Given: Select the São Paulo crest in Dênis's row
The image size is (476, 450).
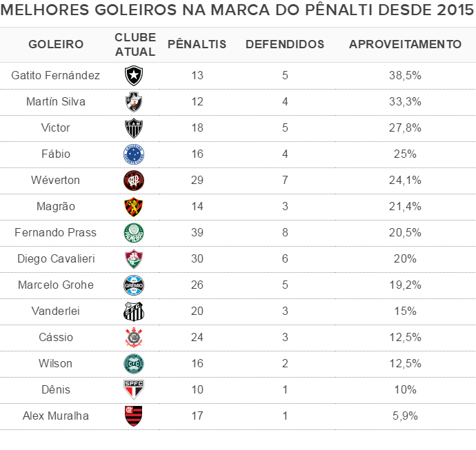Looking at the screenshot, I should pos(133,390).
